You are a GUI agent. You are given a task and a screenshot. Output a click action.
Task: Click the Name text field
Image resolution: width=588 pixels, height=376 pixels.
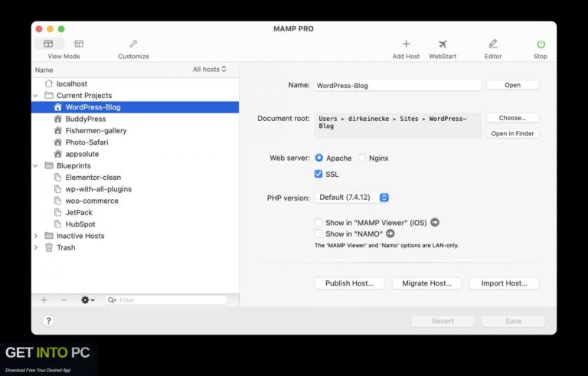[x=397, y=86]
